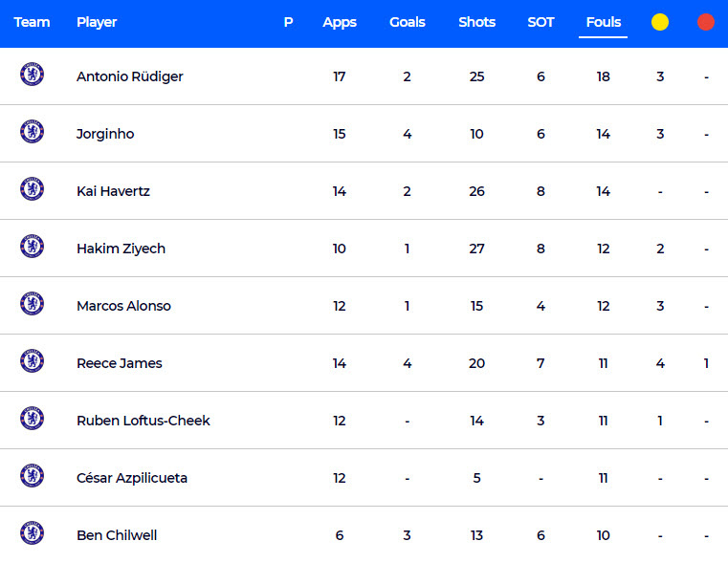Click the P position column header
Viewport: 728px width, 563px height.
[x=288, y=22]
